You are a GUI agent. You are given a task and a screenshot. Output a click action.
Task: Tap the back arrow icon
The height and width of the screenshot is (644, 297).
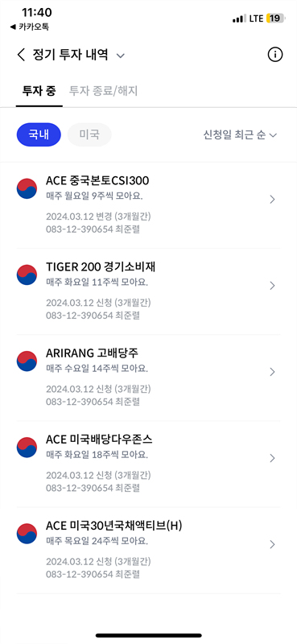click(22, 55)
